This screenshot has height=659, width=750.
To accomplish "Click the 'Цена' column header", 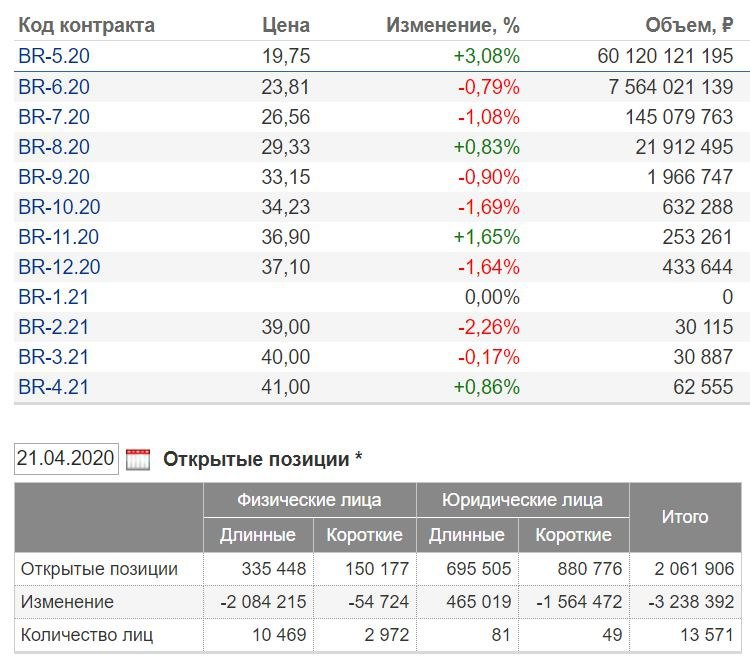I will [x=286, y=25].
